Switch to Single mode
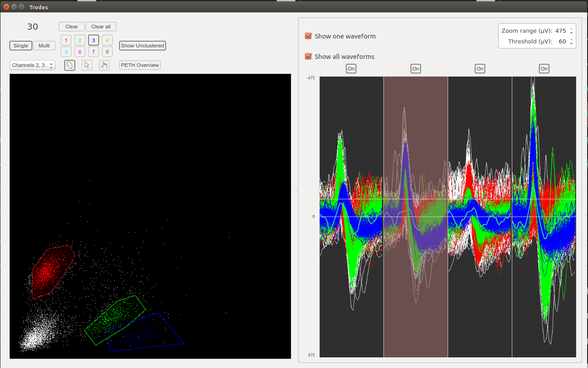Viewport: 588px width, 368px height. point(21,46)
